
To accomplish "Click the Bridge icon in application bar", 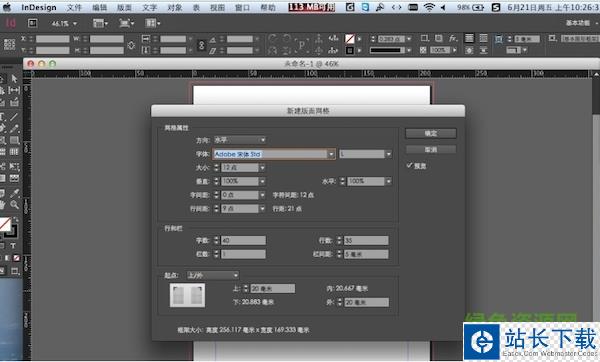I will pos(33,23).
